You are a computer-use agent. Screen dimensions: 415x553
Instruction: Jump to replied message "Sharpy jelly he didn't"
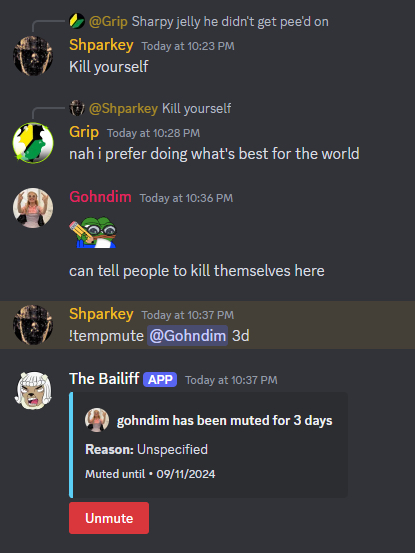point(230,22)
